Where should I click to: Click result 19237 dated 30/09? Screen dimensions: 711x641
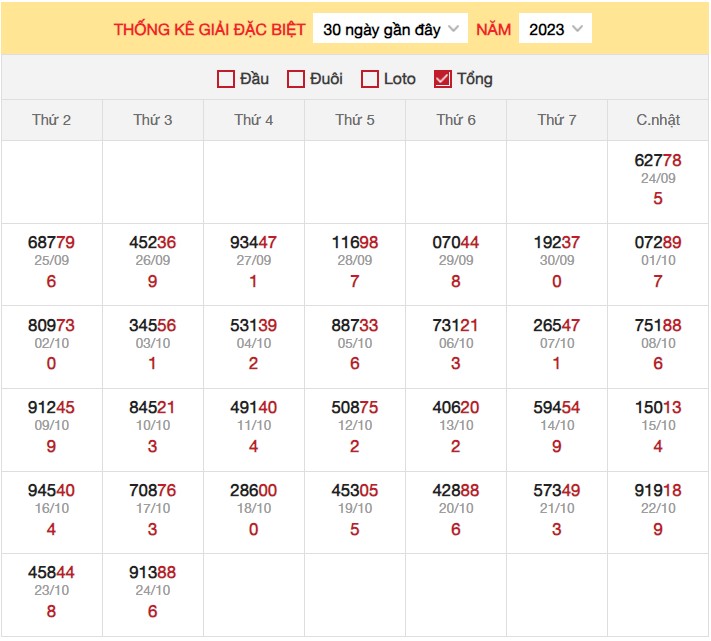pyautogui.click(x=557, y=242)
